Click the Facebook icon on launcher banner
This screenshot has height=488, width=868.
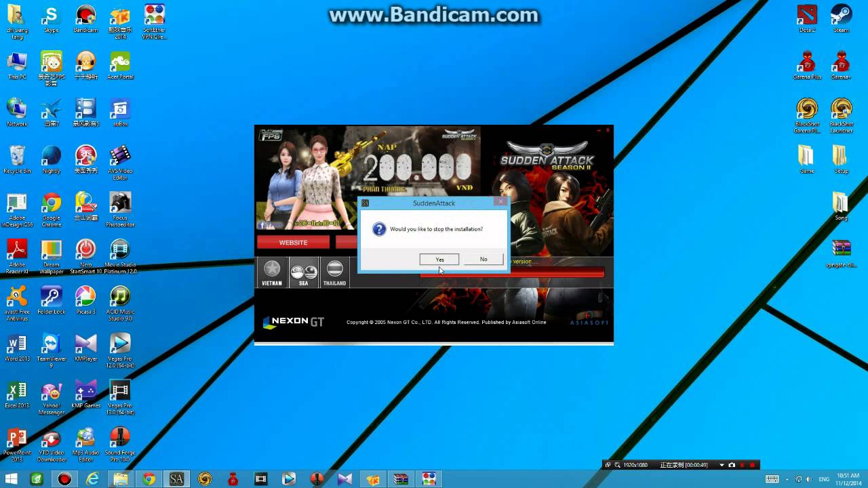pos(262,225)
